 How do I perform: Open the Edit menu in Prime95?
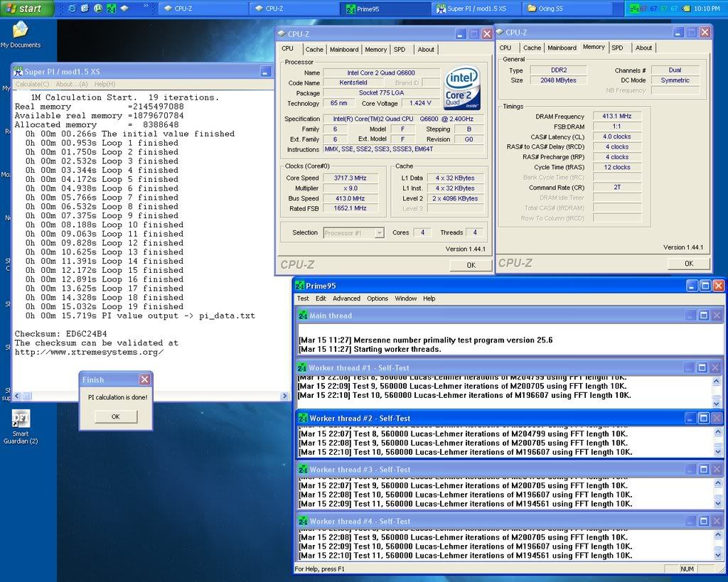pyautogui.click(x=321, y=298)
